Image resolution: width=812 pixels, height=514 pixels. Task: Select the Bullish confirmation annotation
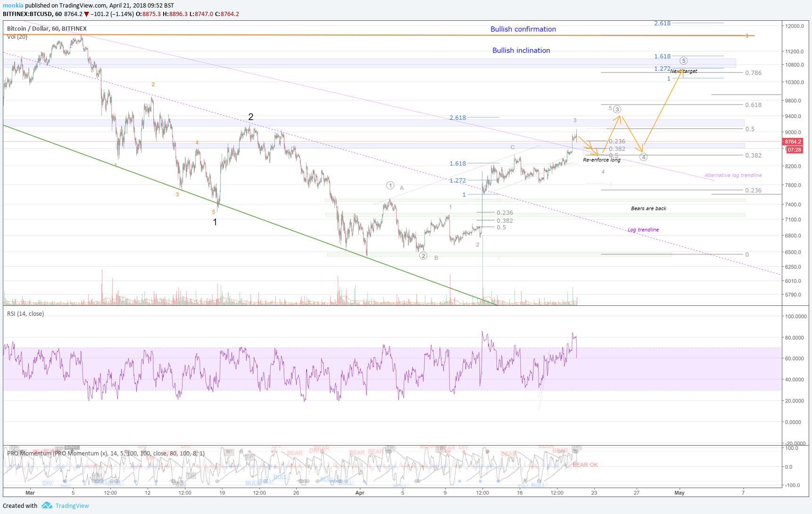click(523, 29)
